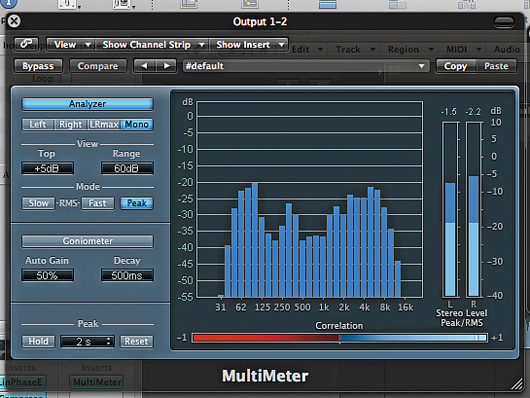530x398 pixels.
Task: Click the right channel level meter
Action: pos(474,210)
